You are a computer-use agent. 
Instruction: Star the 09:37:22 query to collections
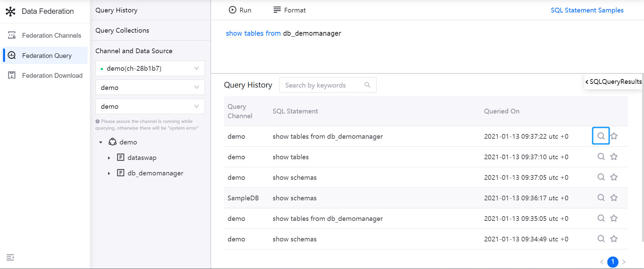(614, 136)
